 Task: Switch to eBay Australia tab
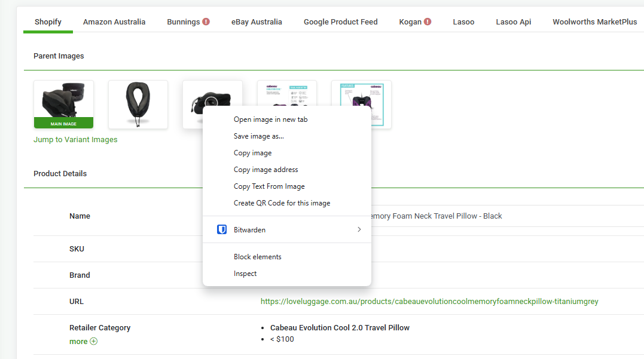(x=257, y=22)
